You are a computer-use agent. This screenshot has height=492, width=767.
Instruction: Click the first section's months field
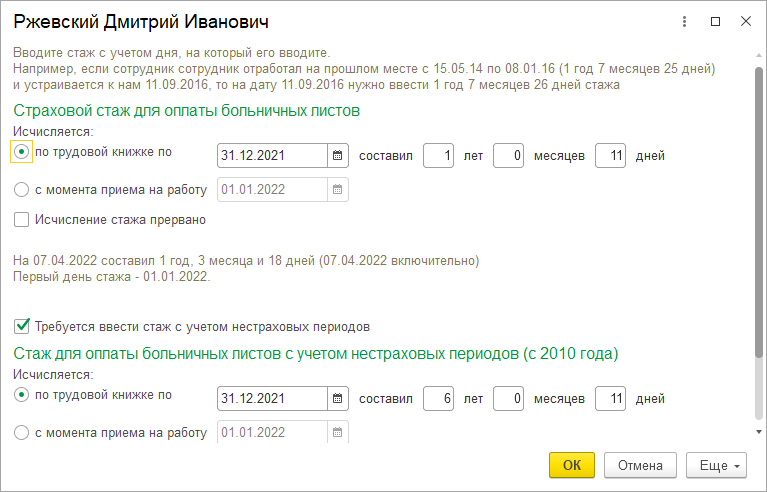[x=508, y=155]
